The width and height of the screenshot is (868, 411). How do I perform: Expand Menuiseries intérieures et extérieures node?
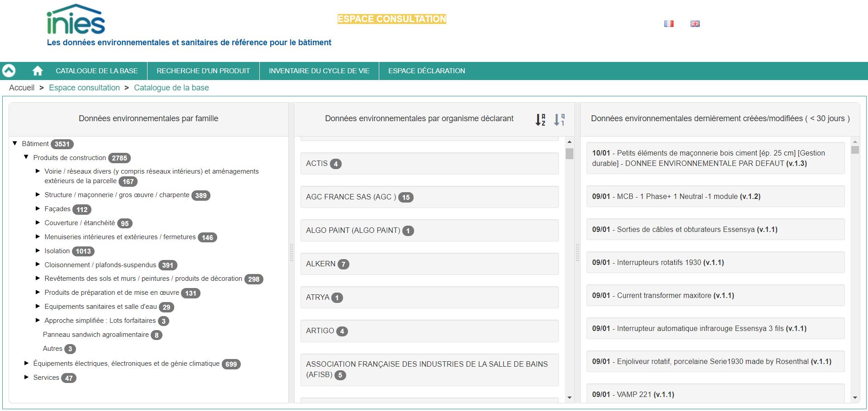38,236
